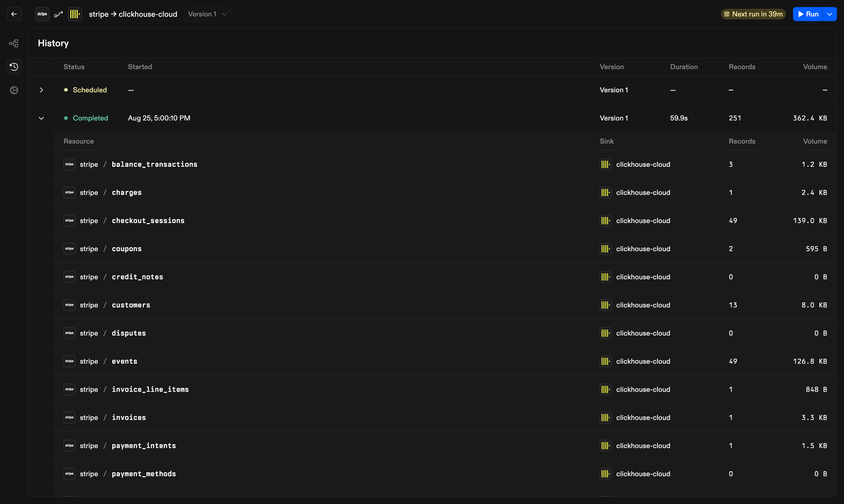The height and width of the screenshot is (504, 844).
Task: Click Stripe icon in payment_intents row
Action: (x=69, y=446)
